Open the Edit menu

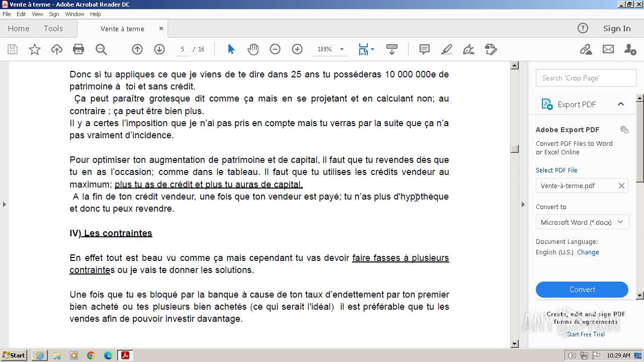click(x=21, y=14)
